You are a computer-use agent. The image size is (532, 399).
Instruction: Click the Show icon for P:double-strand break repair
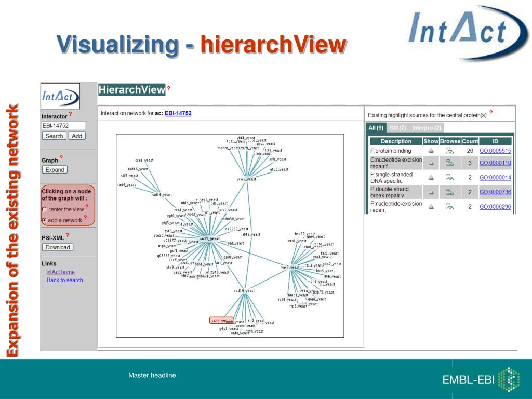pyautogui.click(x=431, y=192)
